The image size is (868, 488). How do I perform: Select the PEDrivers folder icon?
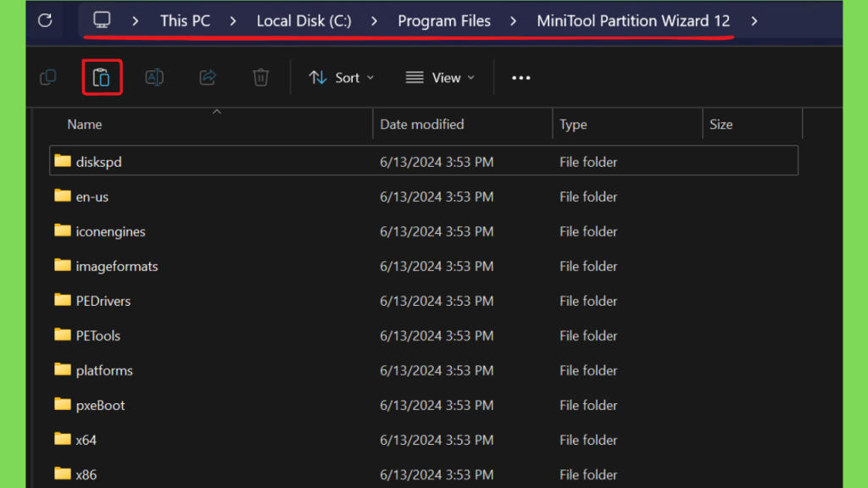(x=63, y=301)
